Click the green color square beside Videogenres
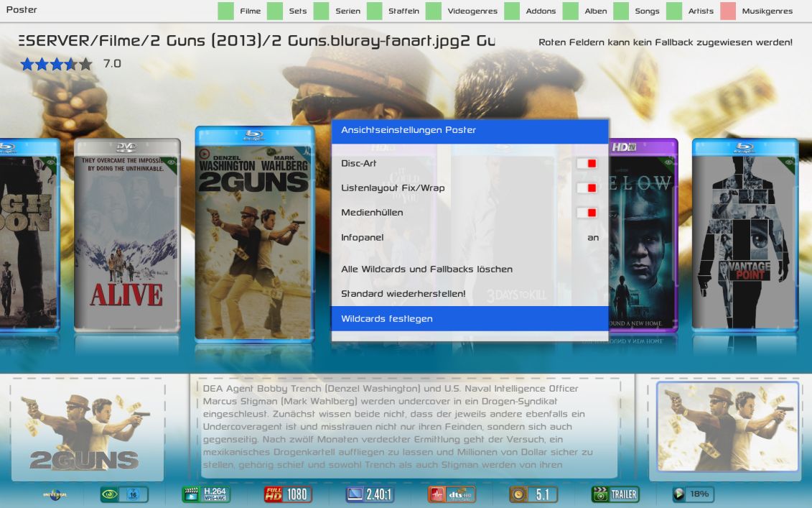812x508 pixels. pyautogui.click(x=434, y=11)
